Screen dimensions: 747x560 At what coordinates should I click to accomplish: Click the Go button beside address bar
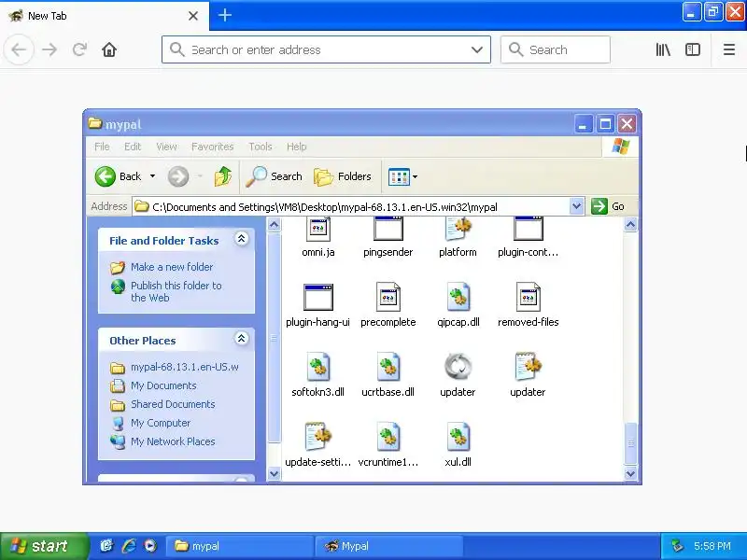(609, 206)
